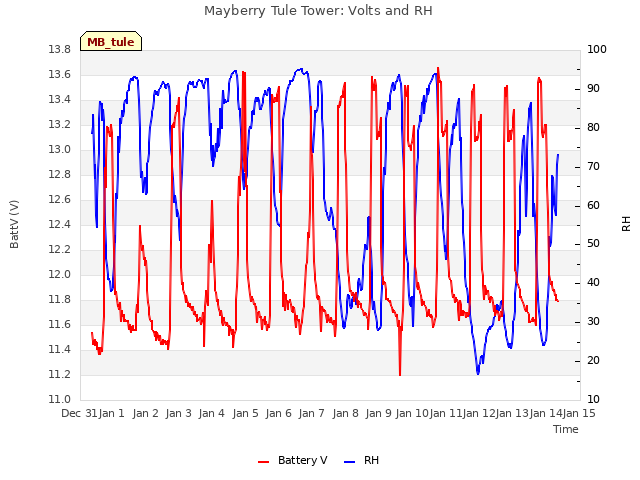Click the Jan 9 x-axis tick label

[x=378, y=413]
